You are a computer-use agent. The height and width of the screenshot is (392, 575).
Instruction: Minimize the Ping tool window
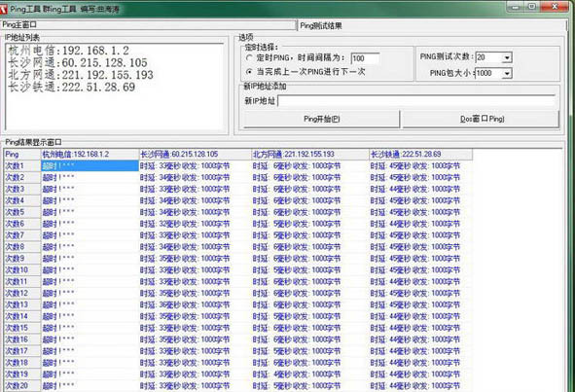click(x=516, y=6)
